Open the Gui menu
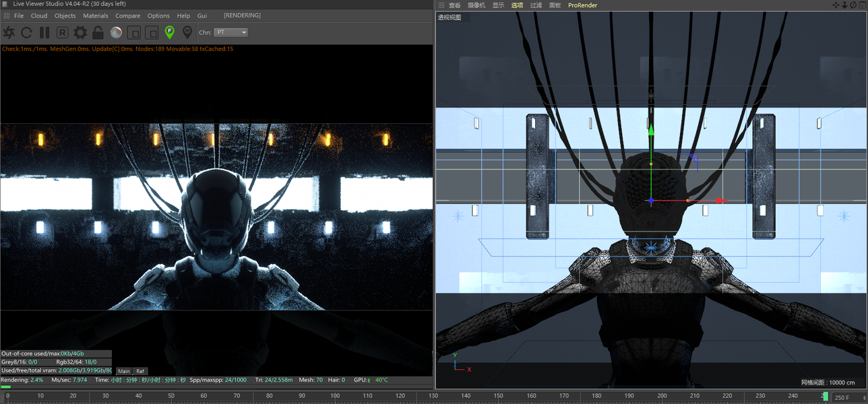Image resolution: width=868 pixels, height=404 pixels. click(202, 15)
